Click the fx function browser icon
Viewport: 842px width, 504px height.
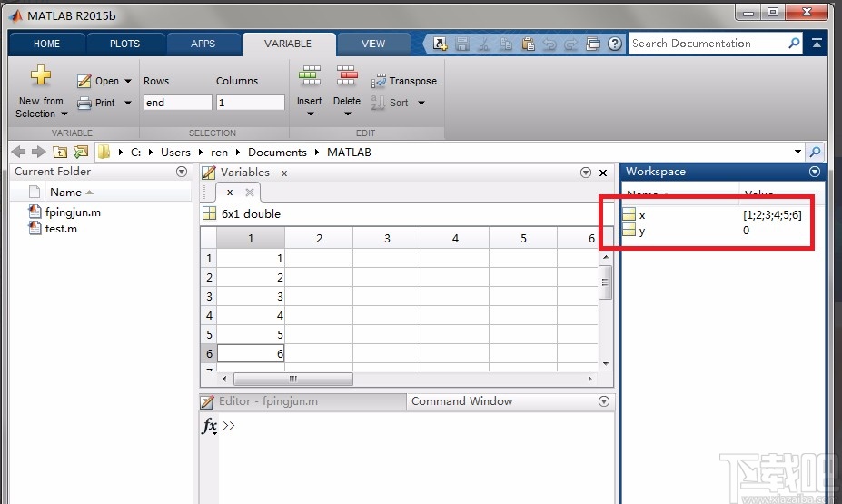(x=210, y=426)
